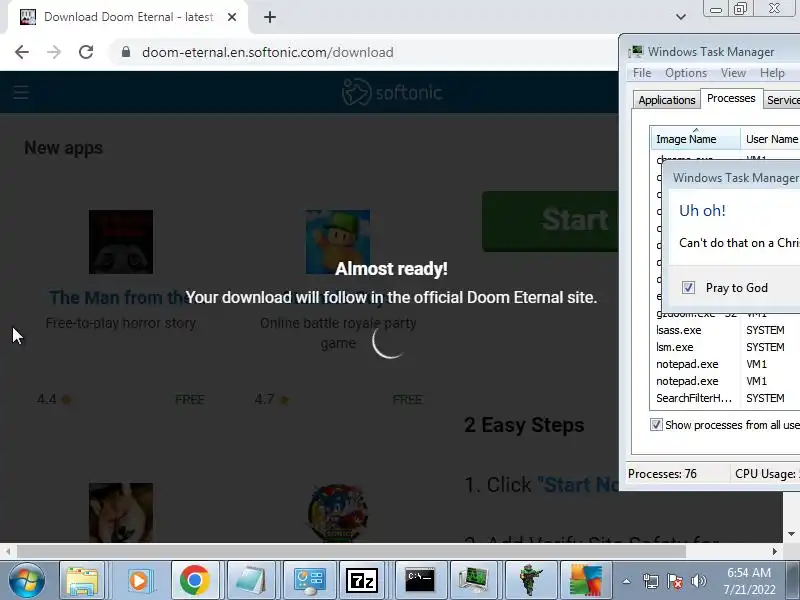Click the volume speaker tray icon
This screenshot has height=600, width=800.
pyautogui.click(x=698, y=581)
